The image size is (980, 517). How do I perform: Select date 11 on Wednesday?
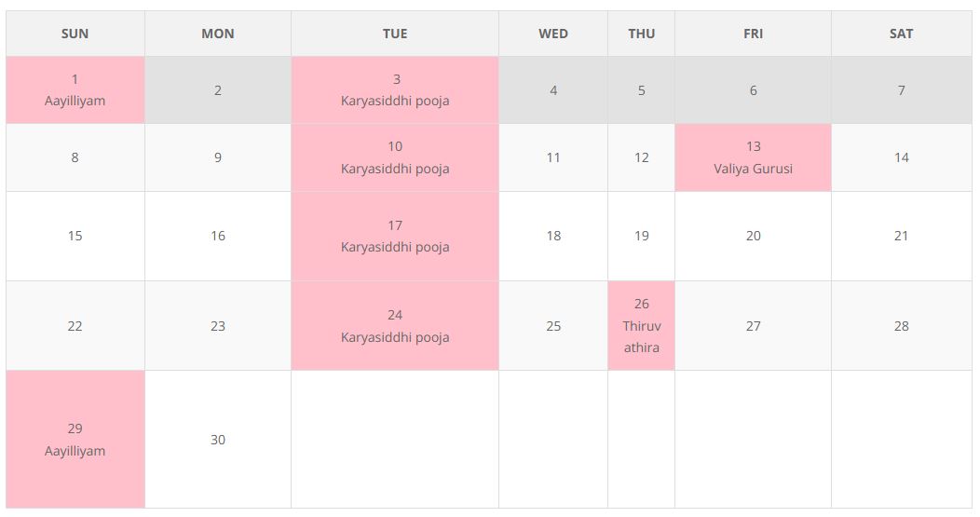point(553,157)
